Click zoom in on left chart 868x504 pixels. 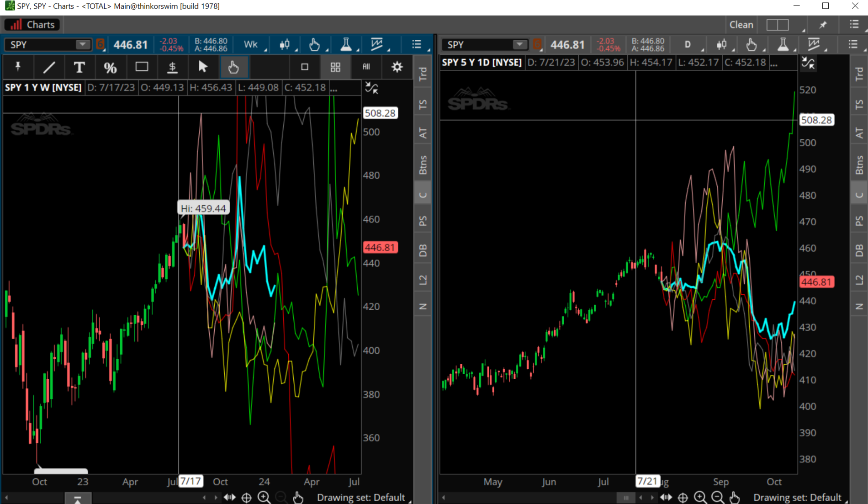pos(264,497)
